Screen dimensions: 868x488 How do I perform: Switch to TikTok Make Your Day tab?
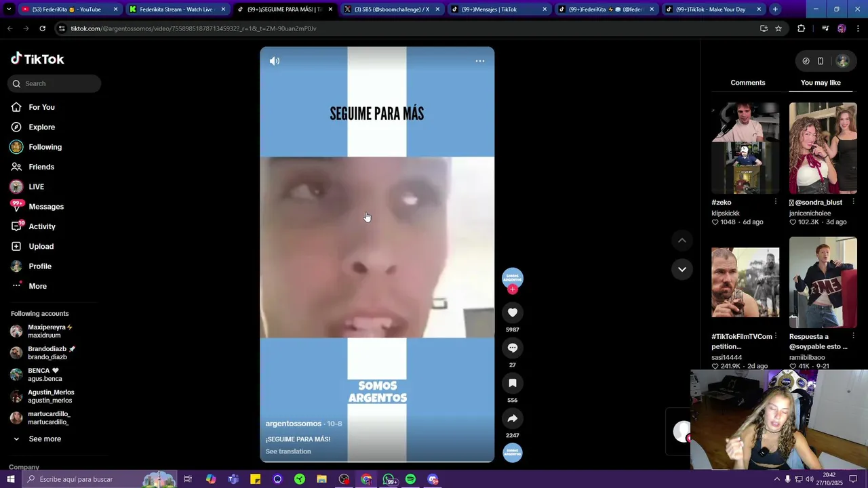tap(713, 9)
